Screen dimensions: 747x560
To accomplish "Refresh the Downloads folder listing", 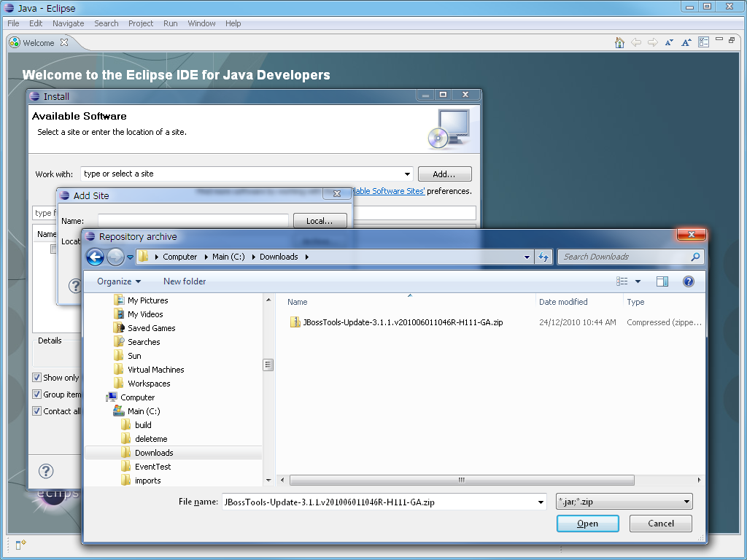I will (x=543, y=257).
